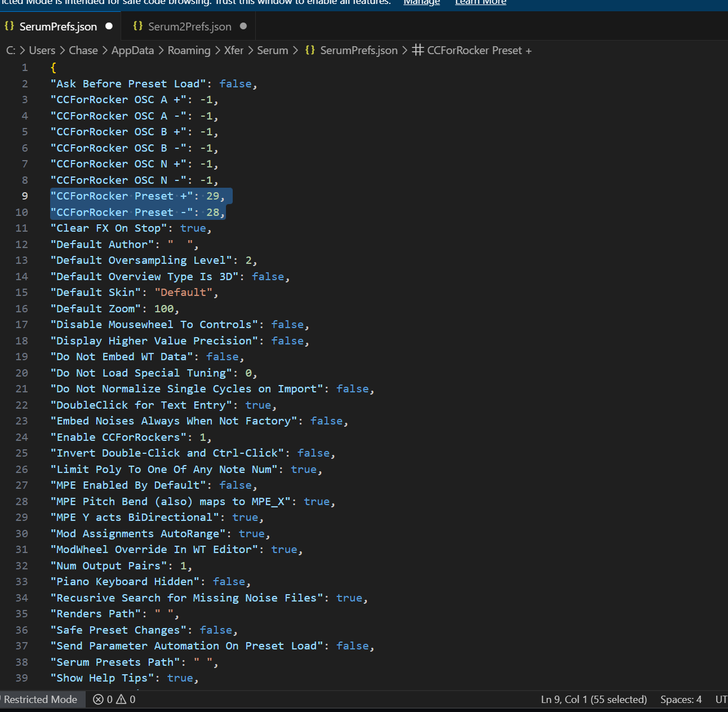Viewport: 728px width, 712px height.
Task: Click the "Do Not Embed WT Data" key
Action: point(121,357)
